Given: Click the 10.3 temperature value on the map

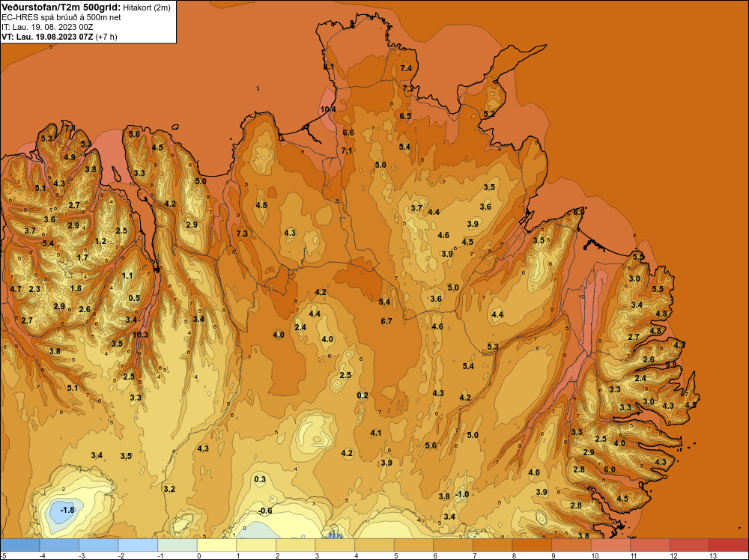Looking at the screenshot, I should coord(140,335).
